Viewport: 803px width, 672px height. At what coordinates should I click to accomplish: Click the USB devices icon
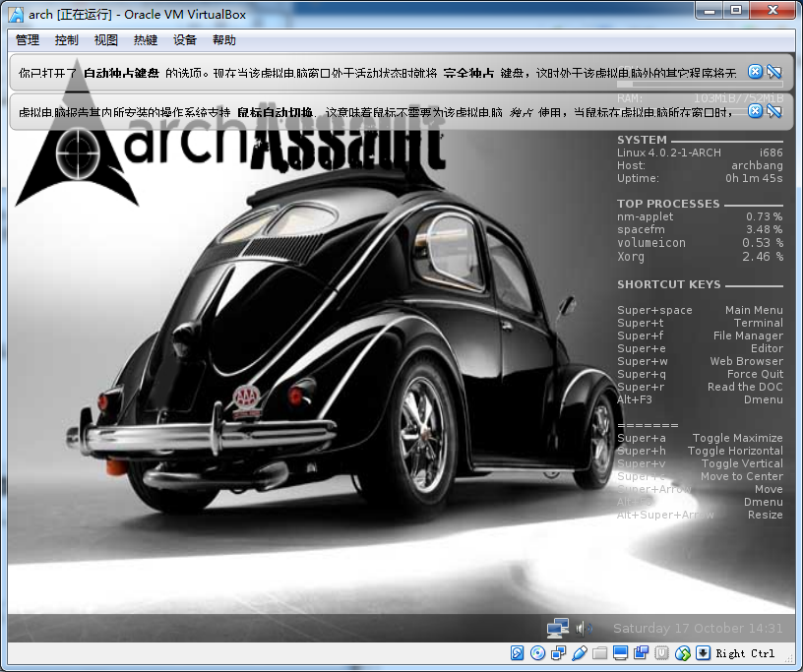[x=580, y=653]
